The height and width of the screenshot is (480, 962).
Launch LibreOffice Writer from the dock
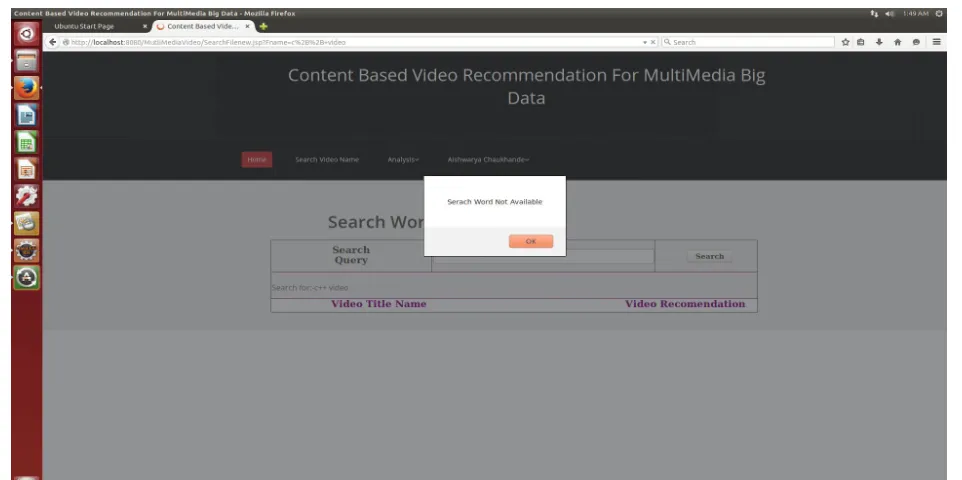point(26,115)
